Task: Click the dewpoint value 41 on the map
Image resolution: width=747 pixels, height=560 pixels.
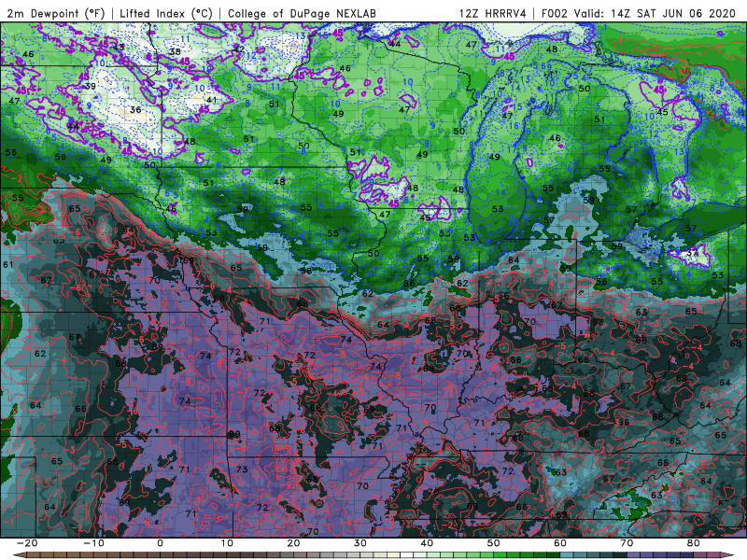Action: [x=212, y=100]
